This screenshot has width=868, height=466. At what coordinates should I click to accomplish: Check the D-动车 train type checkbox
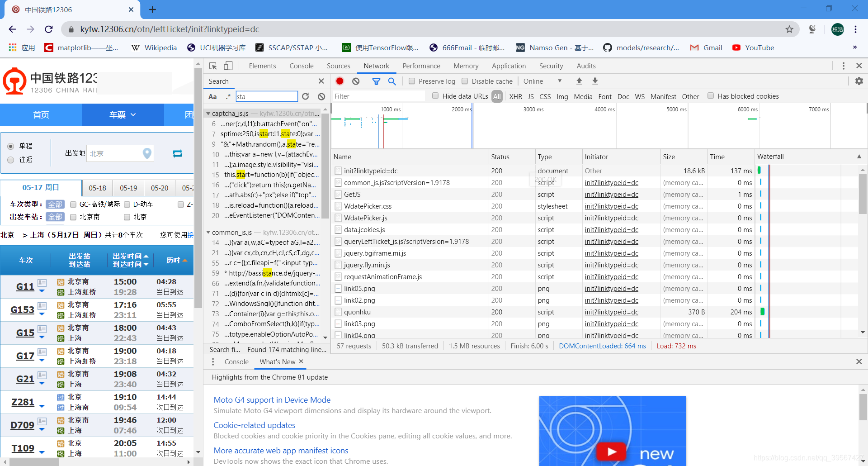pyautogui.click(x=127, y=204)
